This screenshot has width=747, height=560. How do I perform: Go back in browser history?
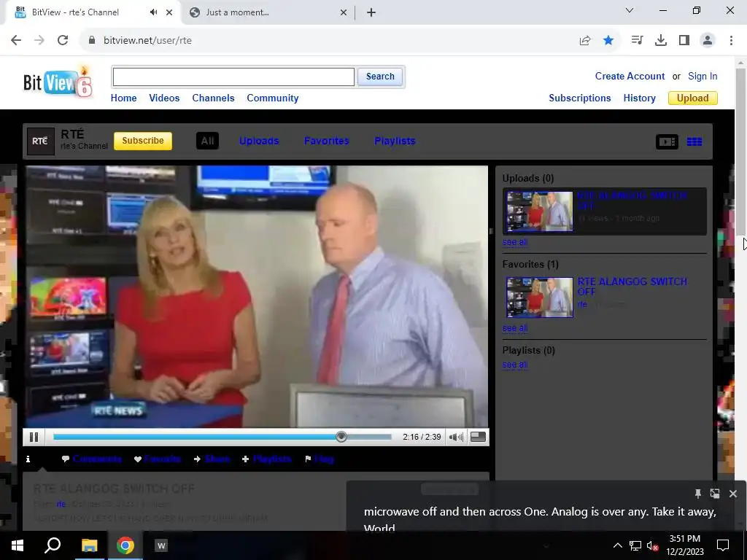[x=16, y=41]
